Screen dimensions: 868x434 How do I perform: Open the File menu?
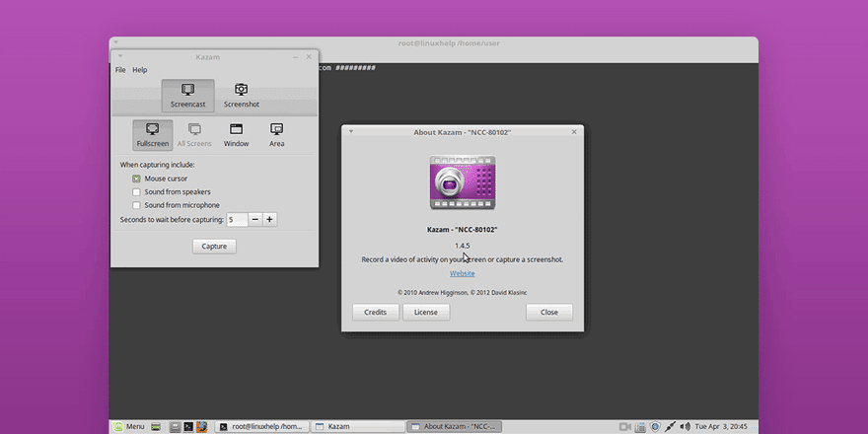120,70
